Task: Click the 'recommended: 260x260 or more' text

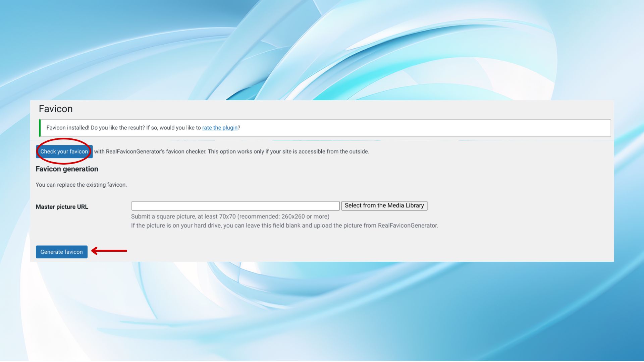Action: click(283, 217)
